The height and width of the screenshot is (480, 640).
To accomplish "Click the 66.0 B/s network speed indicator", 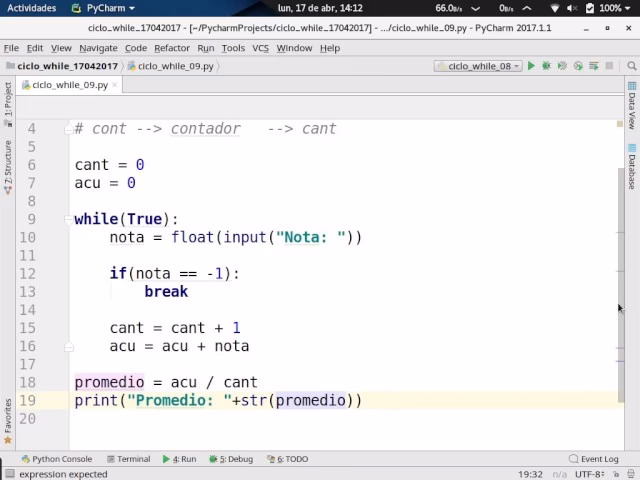I will pyautogui.click(x=449, y=8).
